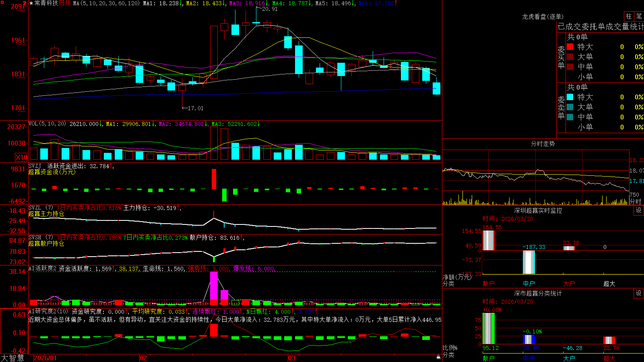Click the dark red 大单 buy-order swatch
Viewport: 644px width, 362px height.
coord(570,57)
